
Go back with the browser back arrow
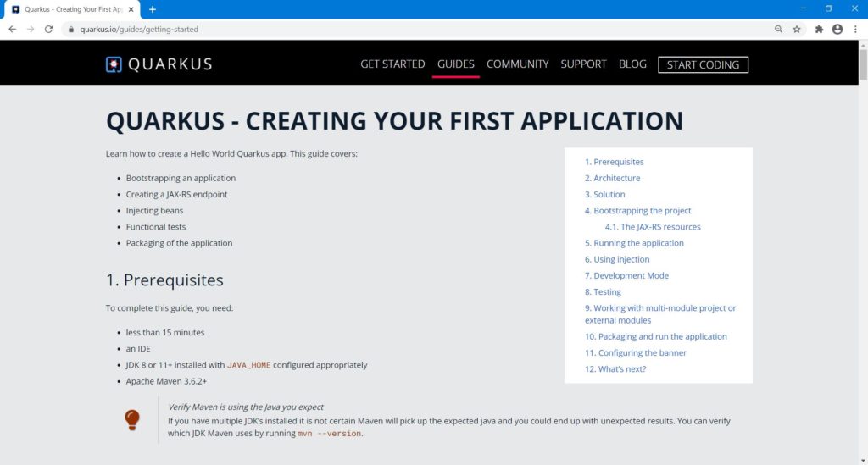coord(12,30)
